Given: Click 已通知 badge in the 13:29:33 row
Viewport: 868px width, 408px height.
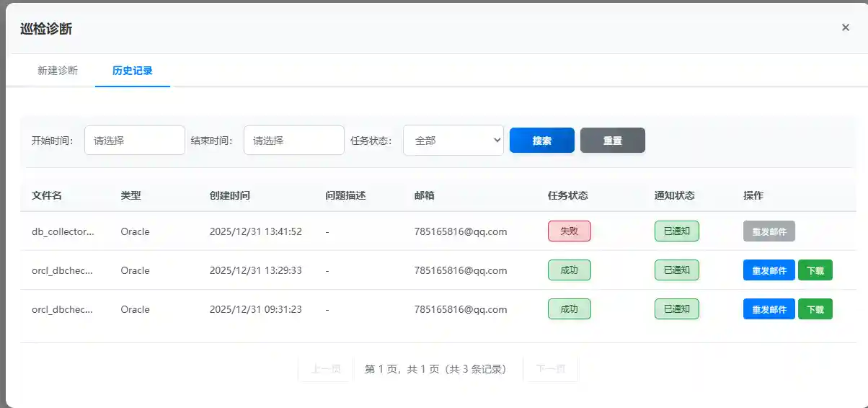Looking at the screenshot, I should pyautogui.click(x=677, y=270).
